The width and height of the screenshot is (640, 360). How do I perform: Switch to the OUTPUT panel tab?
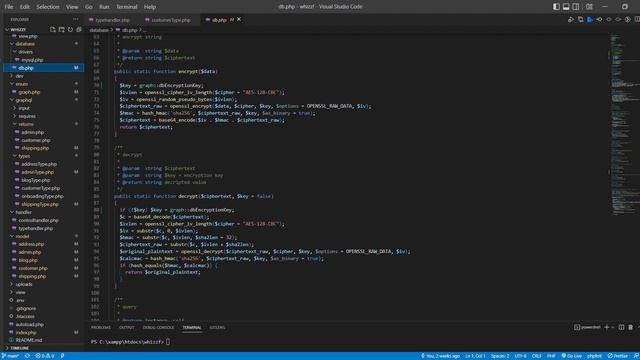[x=127, y=327]
